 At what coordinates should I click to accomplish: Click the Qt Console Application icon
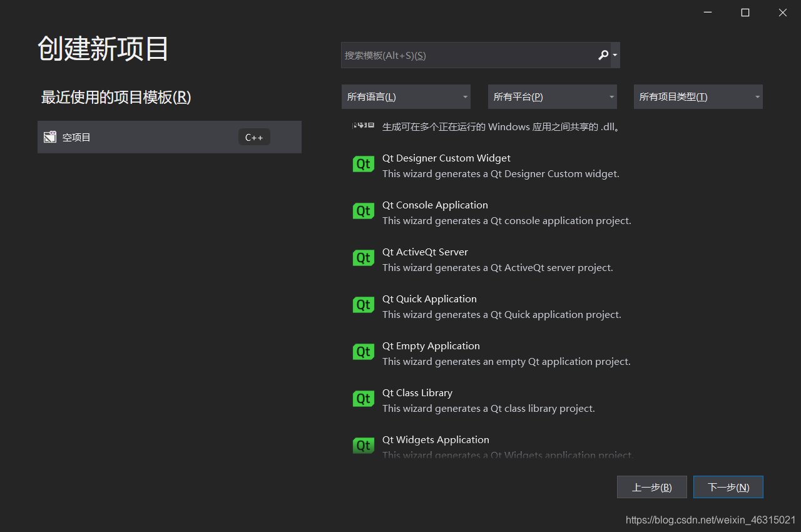click(363, 212)
